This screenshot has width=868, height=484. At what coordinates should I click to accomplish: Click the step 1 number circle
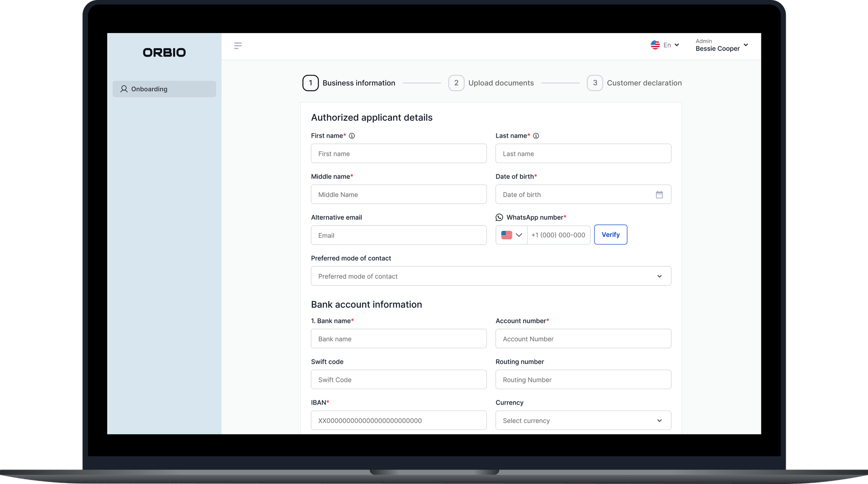pyautogui.click(x=310, y=83)
